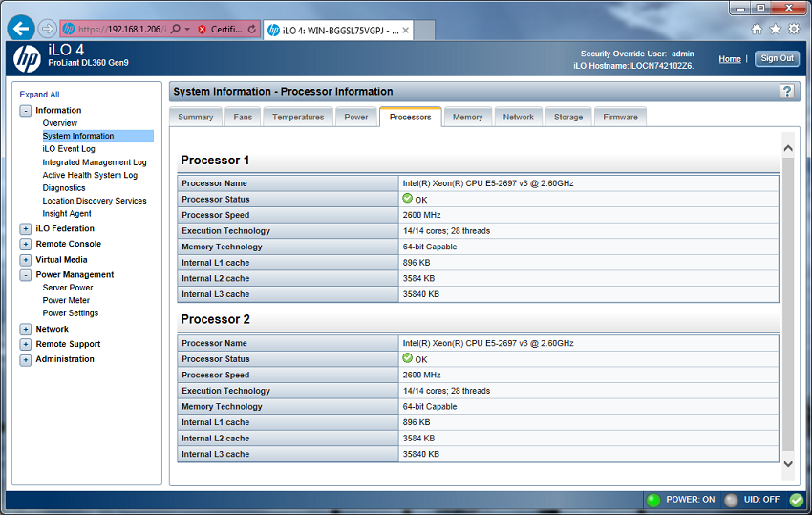
Task: Expand the Remote Support section
Action: tap(26, 345)
